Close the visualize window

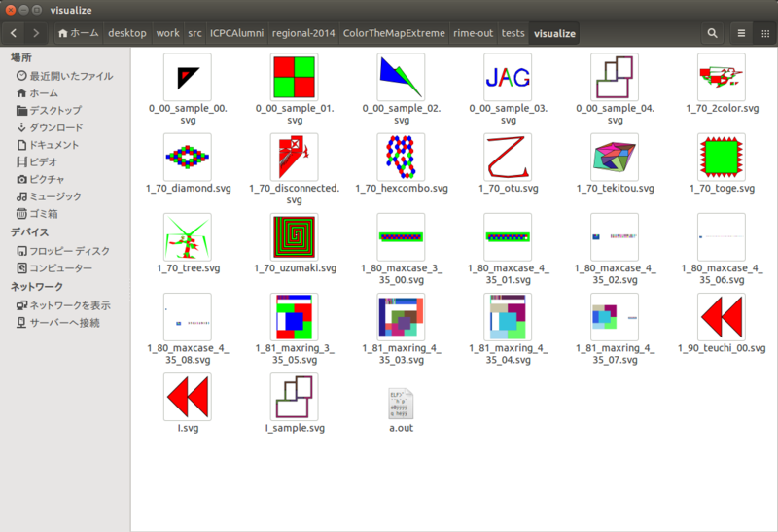[x=11, y=10]
